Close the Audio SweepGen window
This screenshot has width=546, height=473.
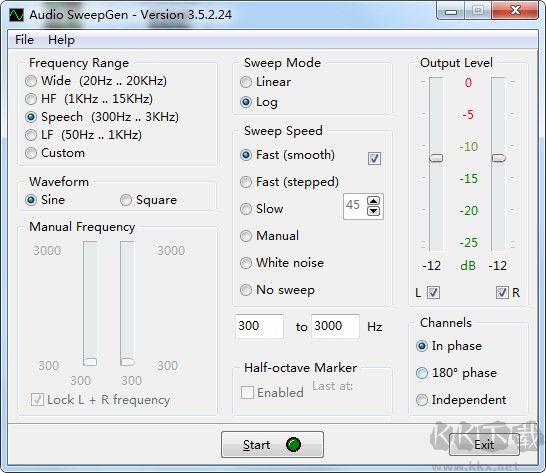[x=515, y=10]
